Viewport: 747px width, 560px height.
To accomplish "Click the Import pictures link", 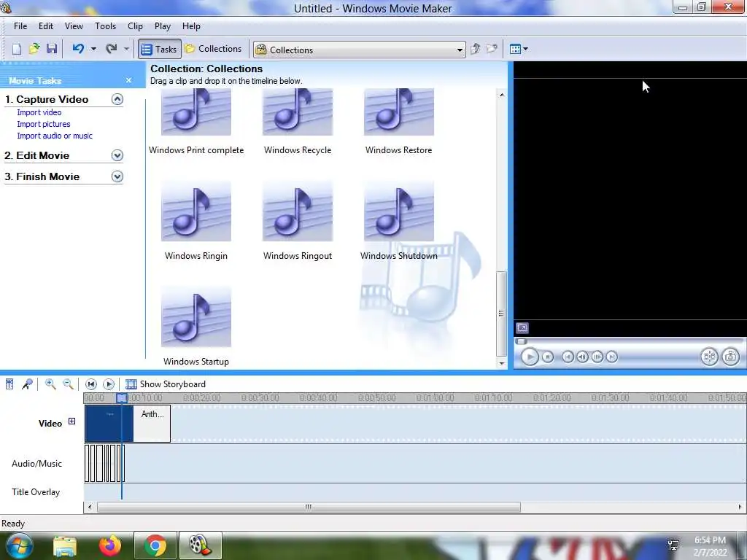I will [x=44, y=124].
